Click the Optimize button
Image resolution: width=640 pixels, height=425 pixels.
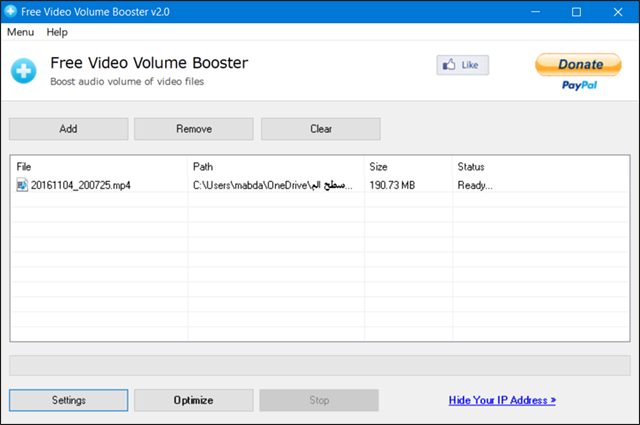194,400
